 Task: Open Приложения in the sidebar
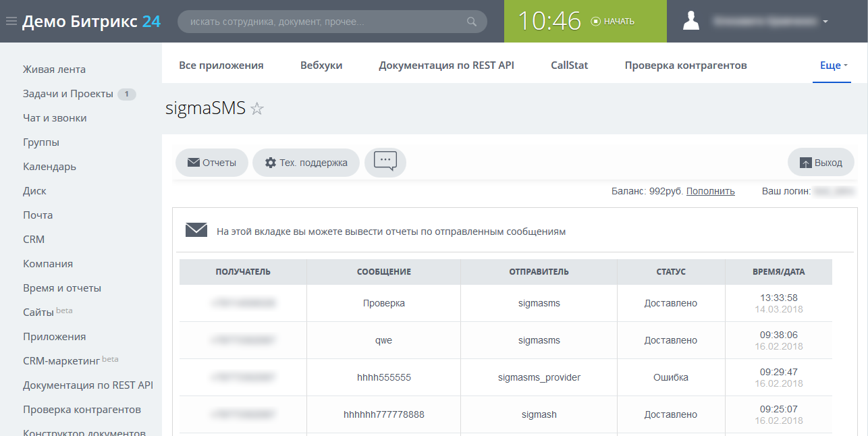(54, 337)
